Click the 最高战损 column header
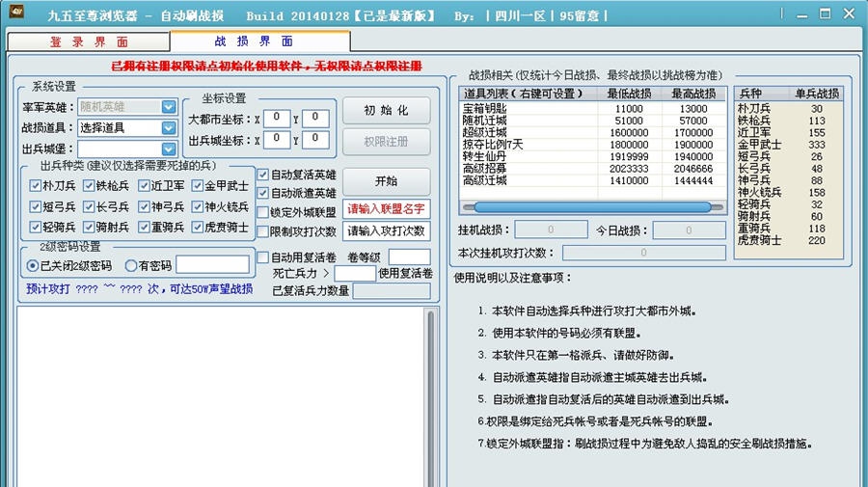Image resolution: width=868 pixels, height=487 pixels. point(694,94)
